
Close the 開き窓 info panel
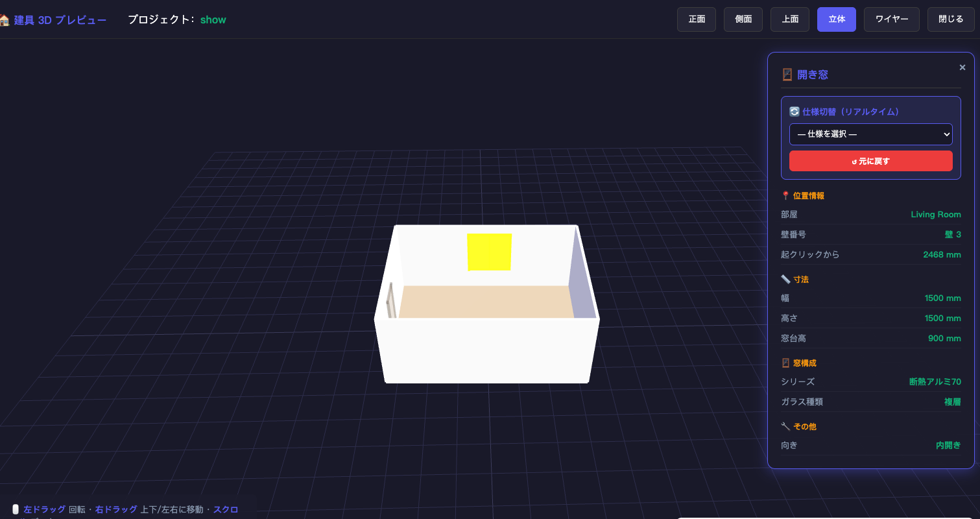tap(962, 67)
